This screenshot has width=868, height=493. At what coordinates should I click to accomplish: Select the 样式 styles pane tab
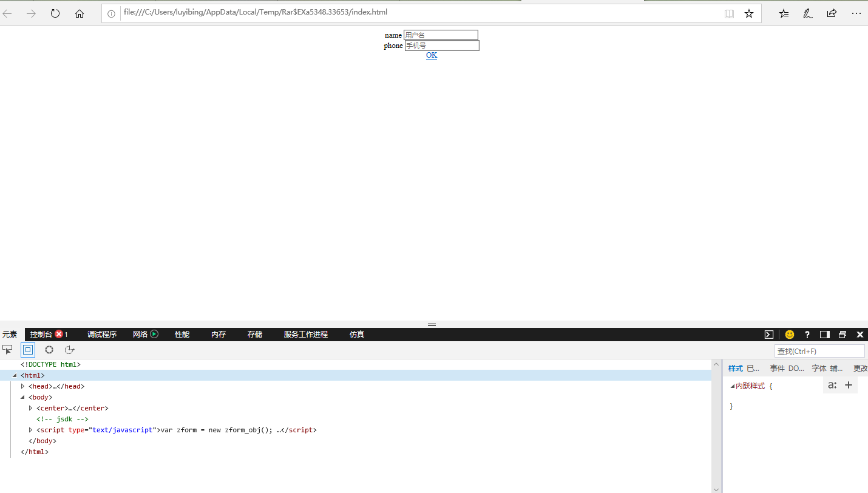735,369
